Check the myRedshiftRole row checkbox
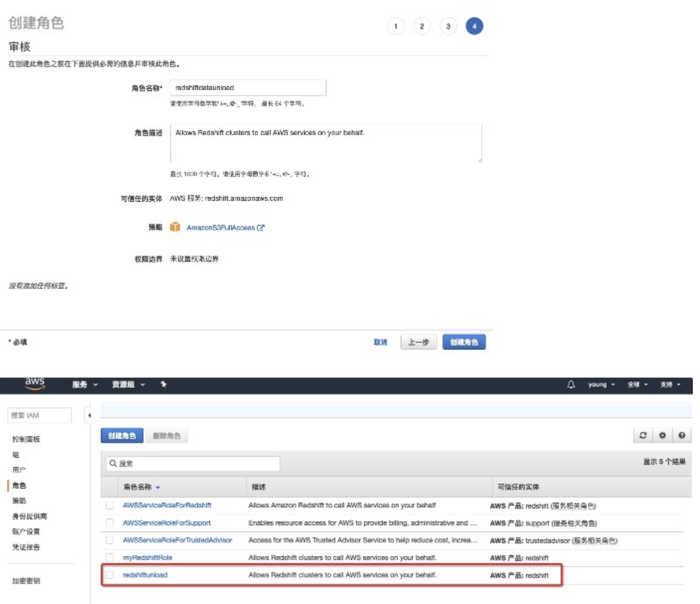Viewport: 700px width, 604px height. (x=109, y=558)
